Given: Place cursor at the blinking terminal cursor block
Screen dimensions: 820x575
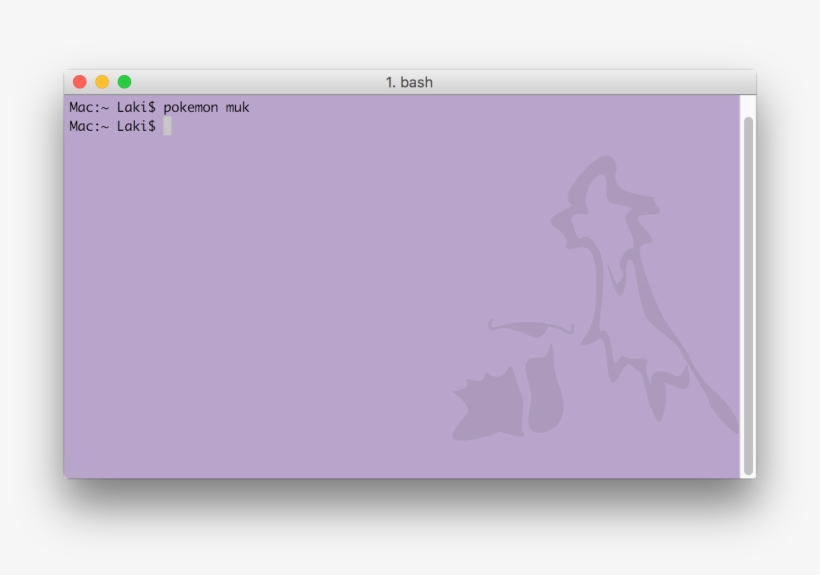Looking at the screenshot, I should tap(168, 126).
